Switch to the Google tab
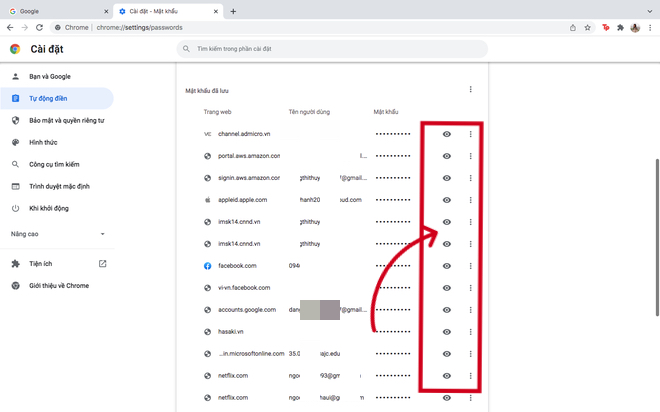660x412 pixels. (59, 11)
